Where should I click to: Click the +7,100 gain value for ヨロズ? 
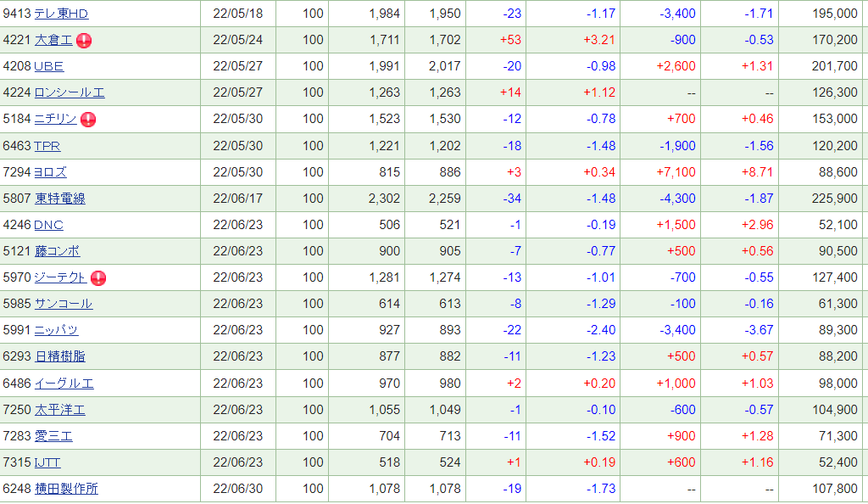(676, 172)
